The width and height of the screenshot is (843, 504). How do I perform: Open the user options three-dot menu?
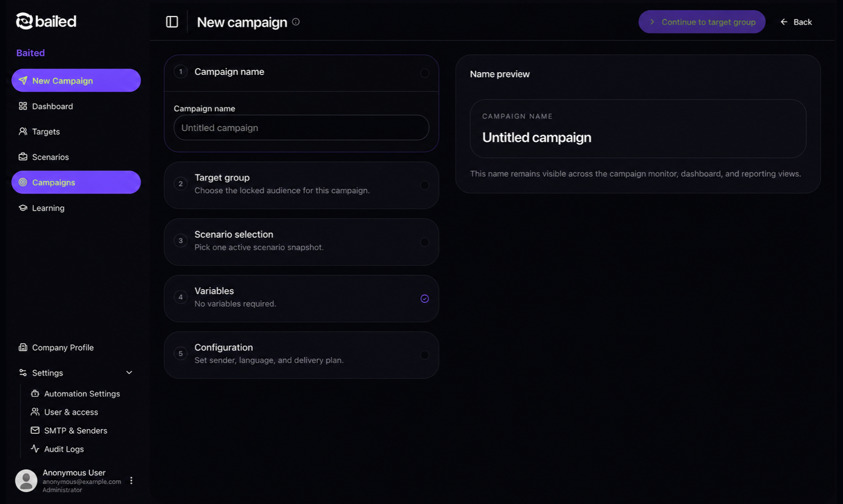pos(131,481)
